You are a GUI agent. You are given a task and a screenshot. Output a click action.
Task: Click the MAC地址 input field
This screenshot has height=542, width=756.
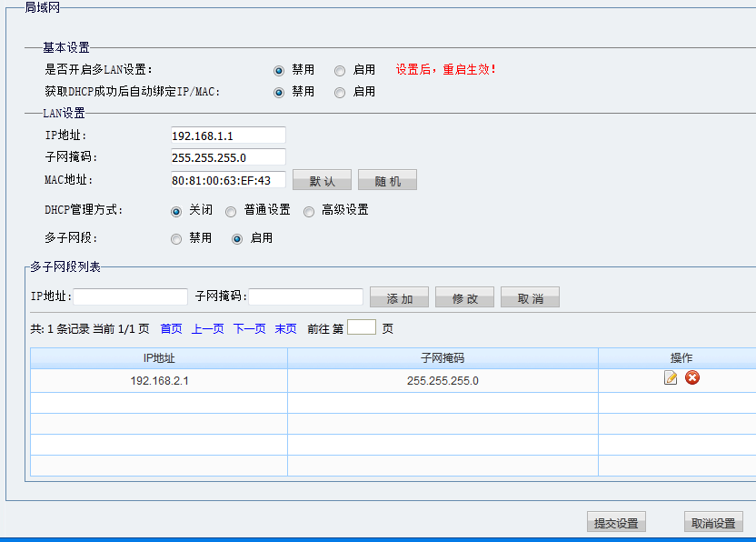coord(228,180)
